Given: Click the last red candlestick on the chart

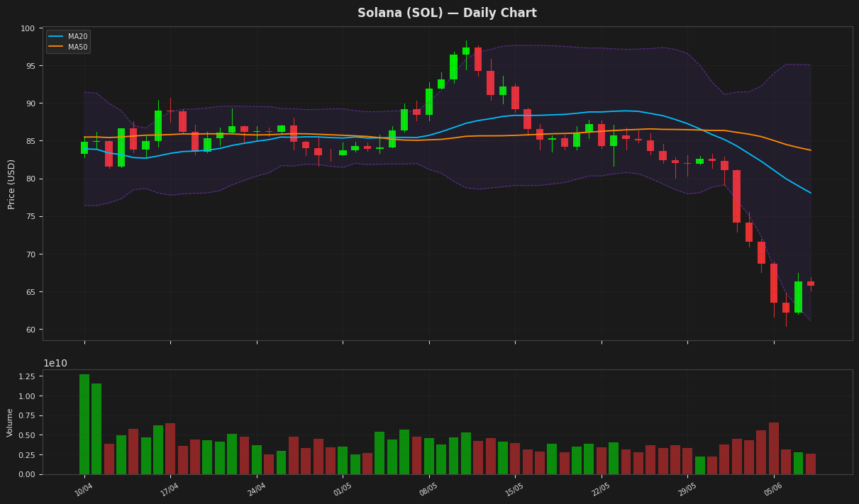Looking at the screenshot, I should pyautogui.click(x=811, y=284).
